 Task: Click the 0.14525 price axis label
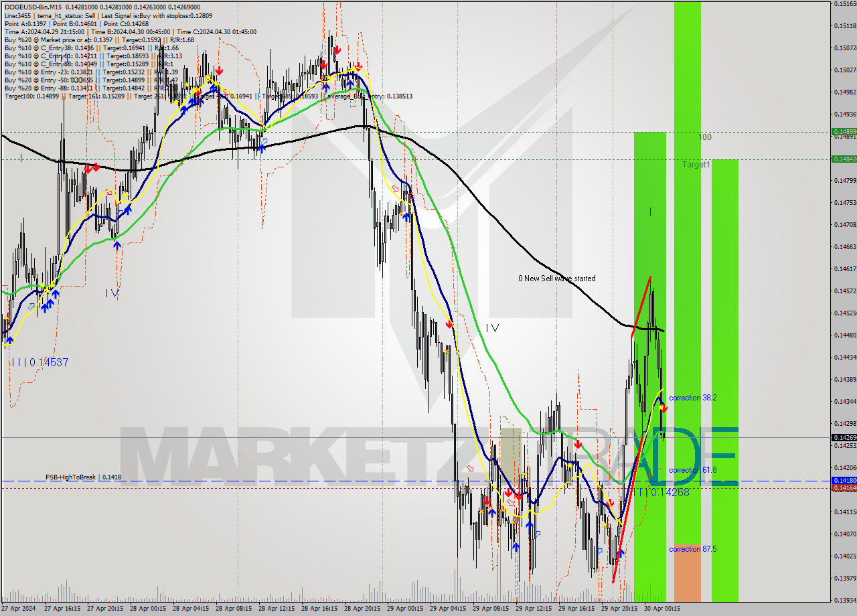pos(845,313)
